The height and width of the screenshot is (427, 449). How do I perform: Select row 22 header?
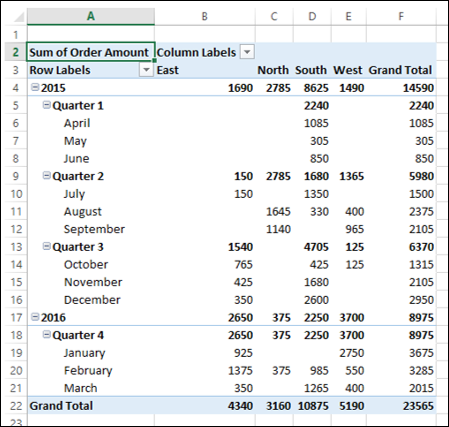click(16, 406)
